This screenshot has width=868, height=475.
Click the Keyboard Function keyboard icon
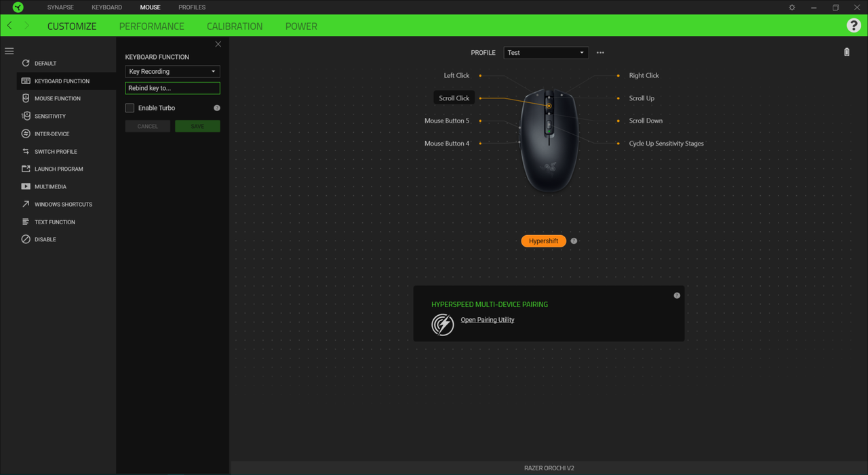(x=26, y=81)
